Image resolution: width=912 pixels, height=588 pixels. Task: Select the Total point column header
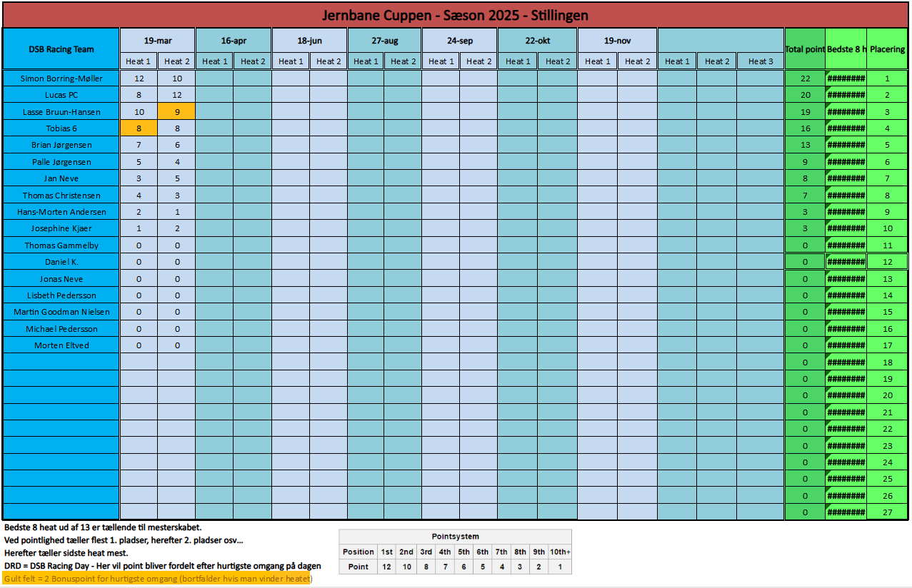(805, 49)
